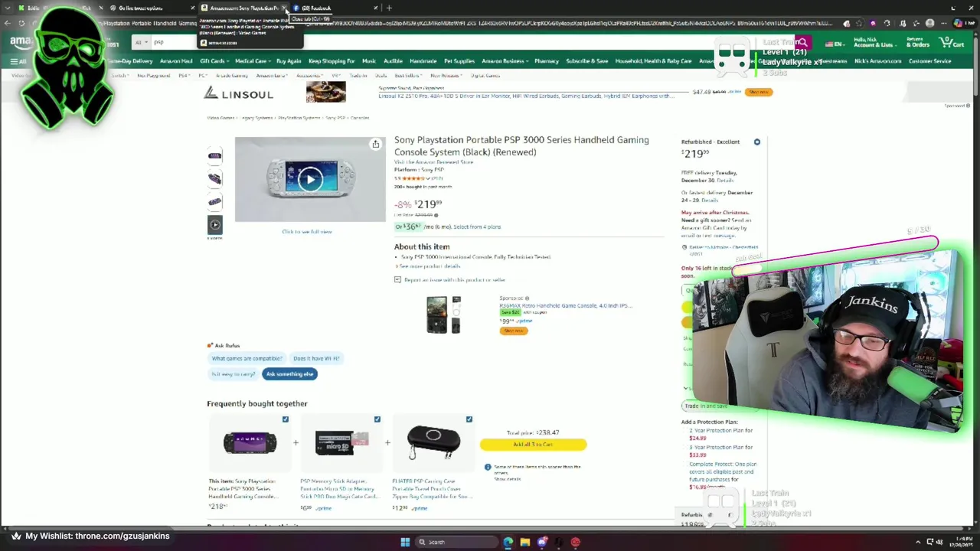Image resolution: width=980 pixels, height=551 pixels.
Task: Open Customer Service nav link
Action: tap(929, 61)
